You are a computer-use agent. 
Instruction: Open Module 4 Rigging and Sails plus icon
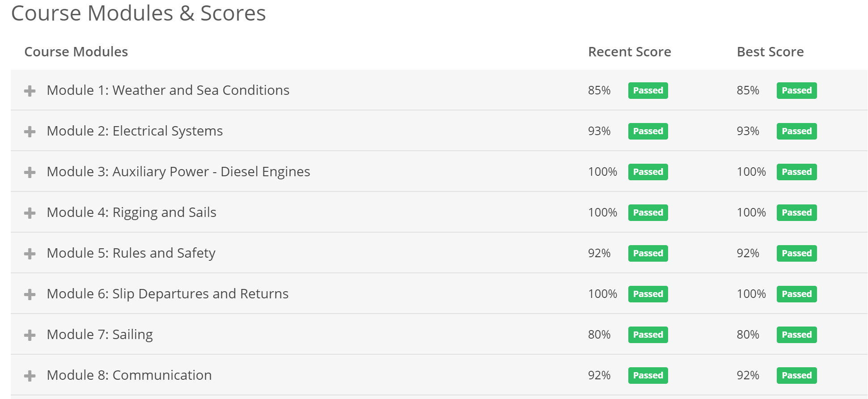30,213
